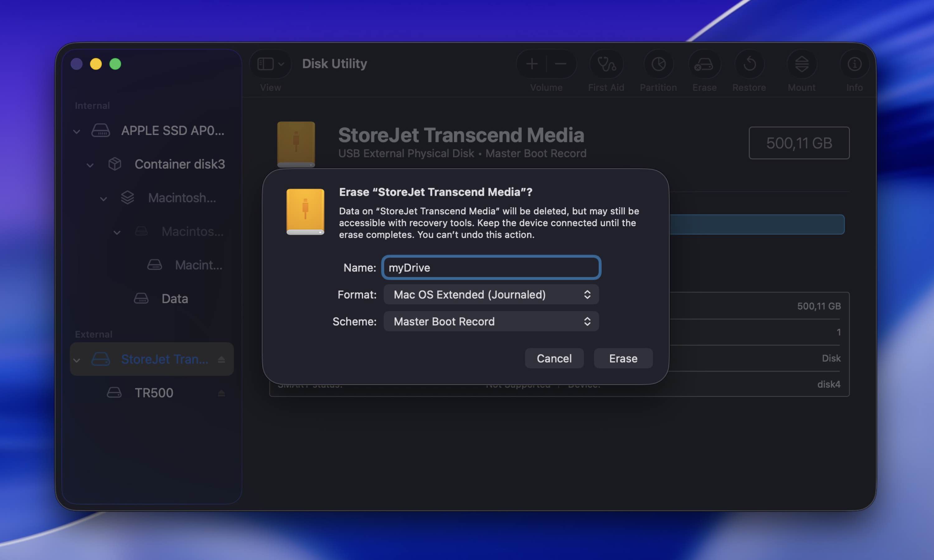Click the yellow minimize window button
Image resolution: width=934 pixels, height=560 pixels.
click(x=96, y=64)
